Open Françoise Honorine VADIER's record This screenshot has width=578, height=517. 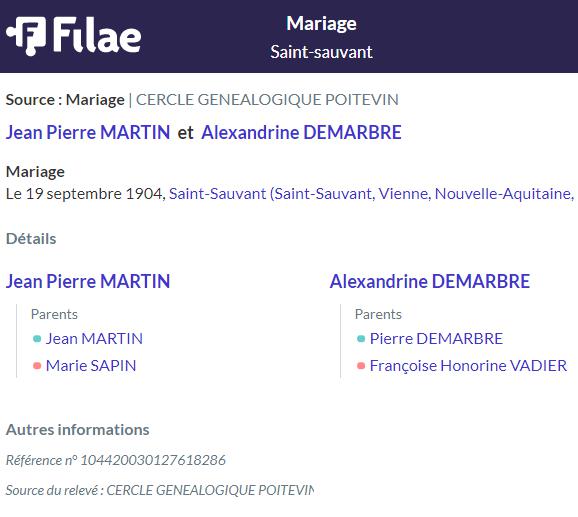tap(468, 366)
